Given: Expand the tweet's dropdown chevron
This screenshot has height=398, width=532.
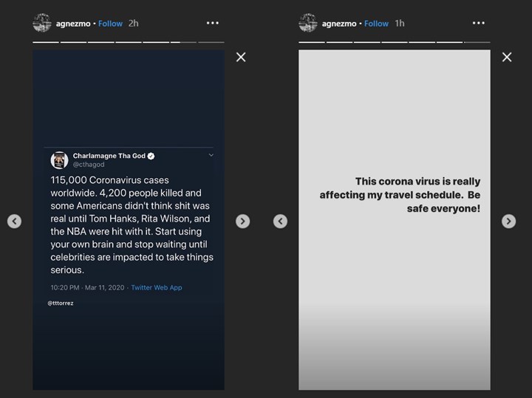Looking at the screenshot, I should pos(211,155).
